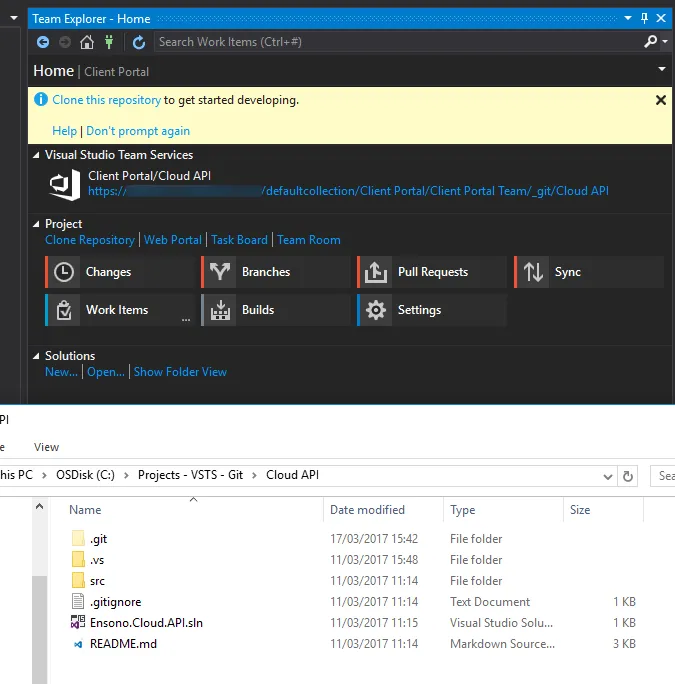The height and width of the screenshot is (684, 675).
Task: Go forward in Team Explorer
Action: [x=65, y=42]
